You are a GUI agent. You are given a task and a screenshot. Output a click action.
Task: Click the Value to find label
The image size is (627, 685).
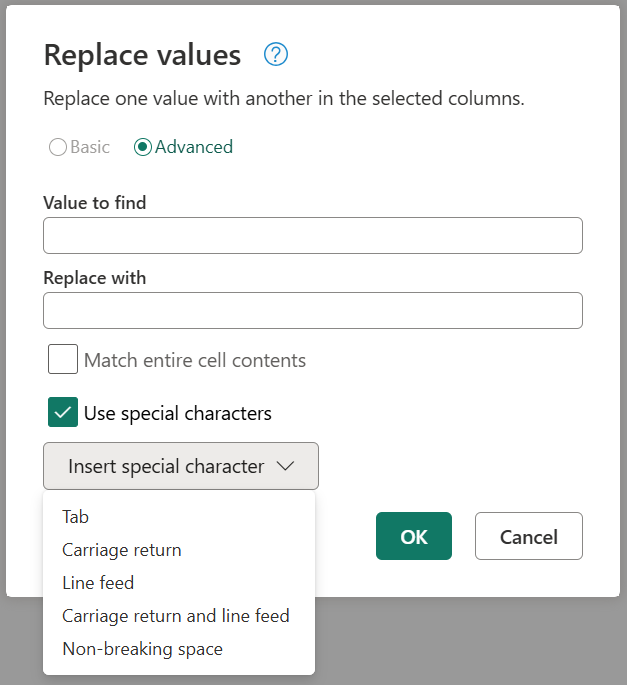tap(95, 203)
